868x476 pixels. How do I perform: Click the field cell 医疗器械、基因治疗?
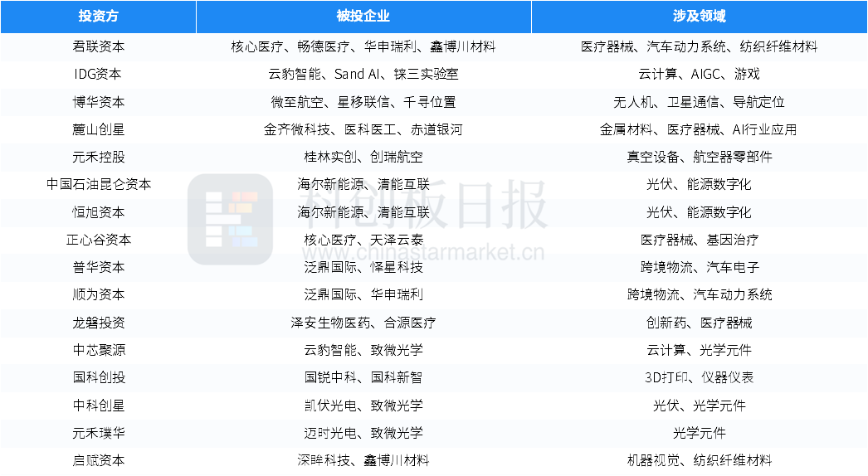coord(700,240)
